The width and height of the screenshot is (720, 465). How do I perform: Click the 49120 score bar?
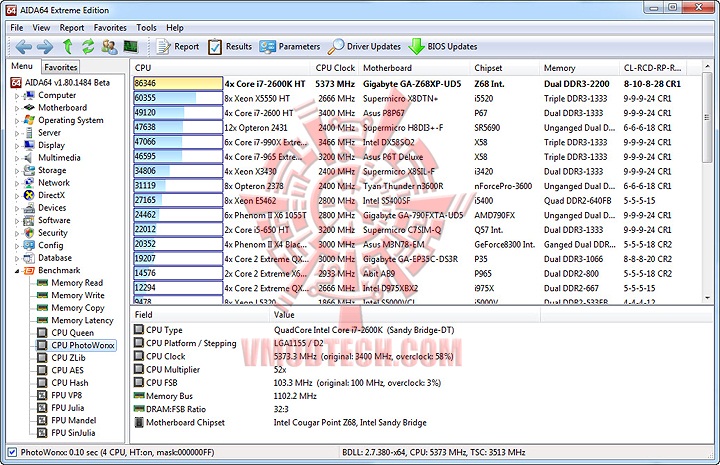pyautogui.click(x=178, y=113)
